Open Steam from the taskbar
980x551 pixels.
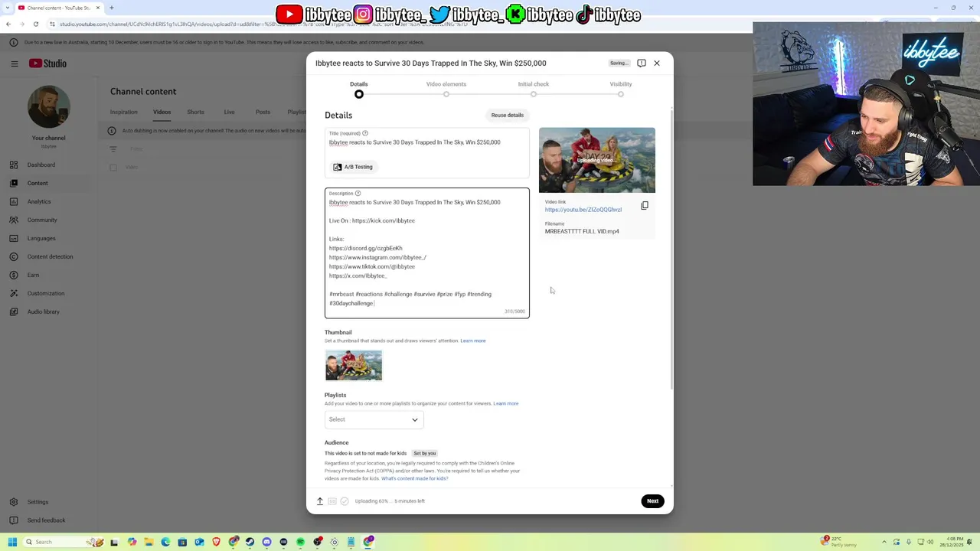coord(250,542)
